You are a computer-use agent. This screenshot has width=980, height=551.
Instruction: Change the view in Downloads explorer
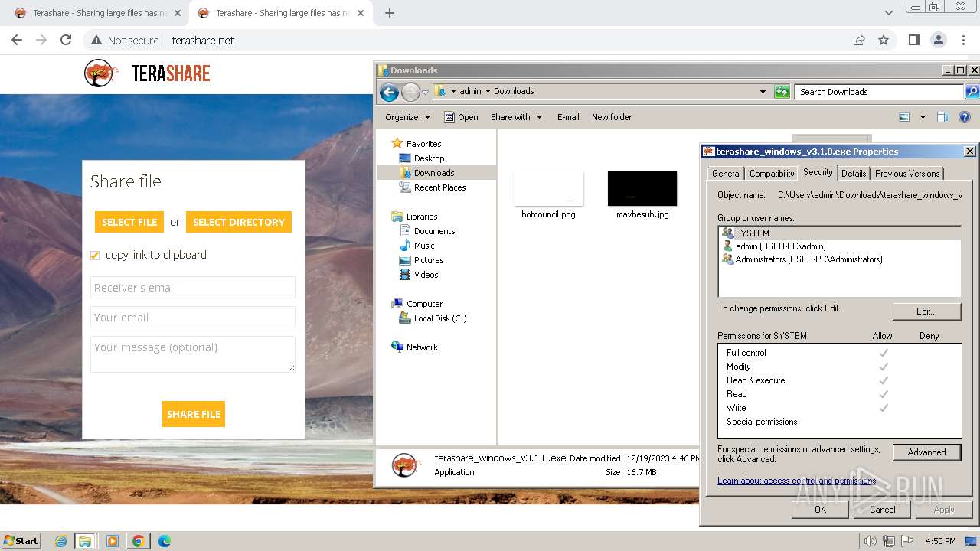(904, 117)
